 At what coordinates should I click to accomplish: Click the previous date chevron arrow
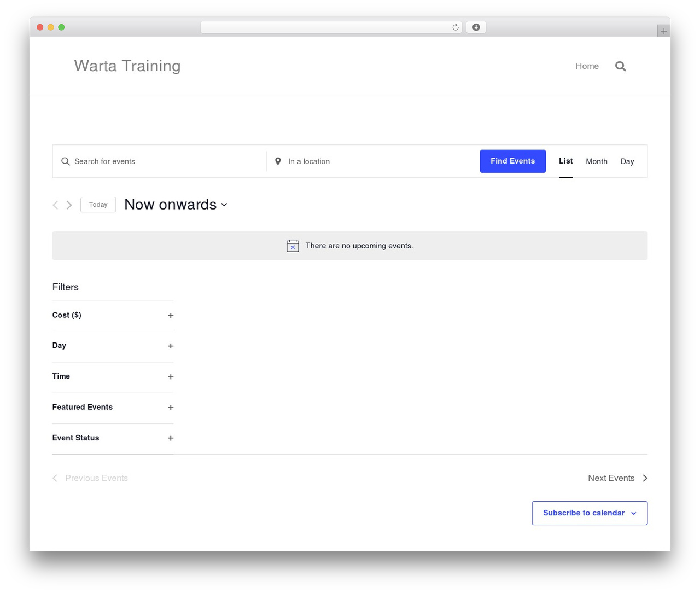pyautogui.click(x=55, y=205)
